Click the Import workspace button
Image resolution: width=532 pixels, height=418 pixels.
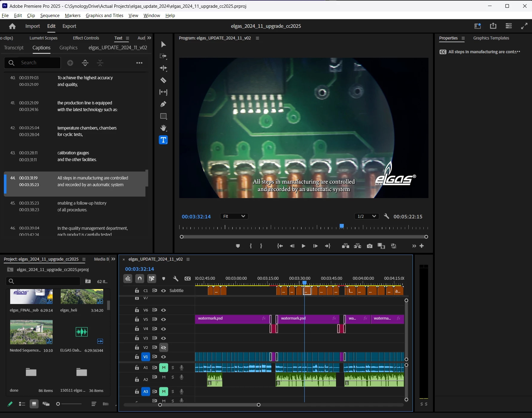coord(33,26)
